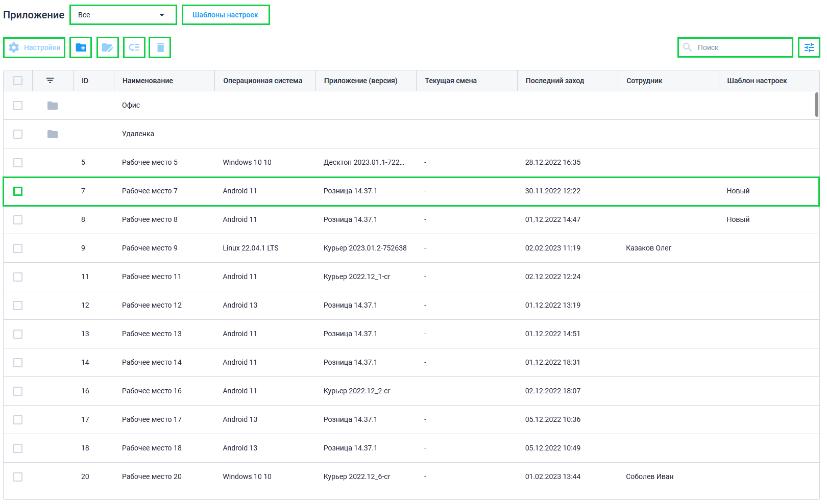Select the checkbox for Рабочее место 13

(18, 334)
